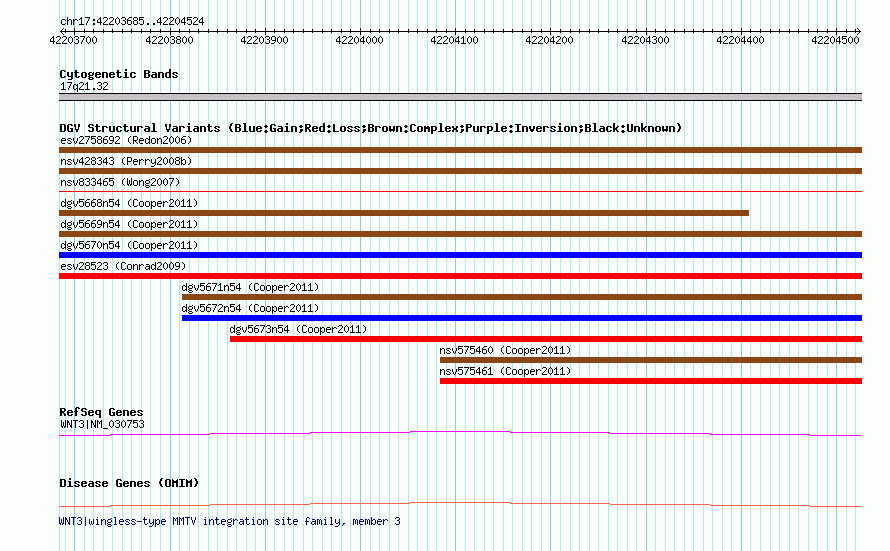
Task: Click the dgv5669n54 (Cooper2011) label
Action: [129, 224]
